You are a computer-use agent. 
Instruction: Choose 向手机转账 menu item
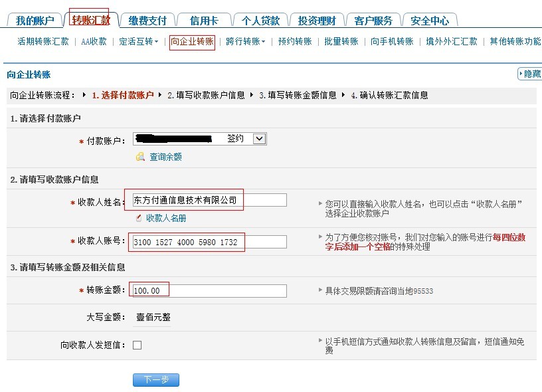tap(392, 42)
